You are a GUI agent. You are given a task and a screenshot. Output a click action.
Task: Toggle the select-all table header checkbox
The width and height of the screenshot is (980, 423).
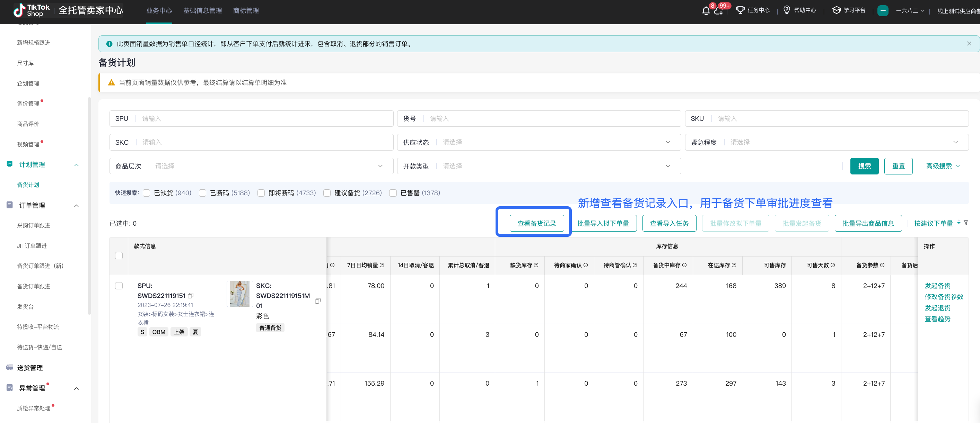(119, 256)
